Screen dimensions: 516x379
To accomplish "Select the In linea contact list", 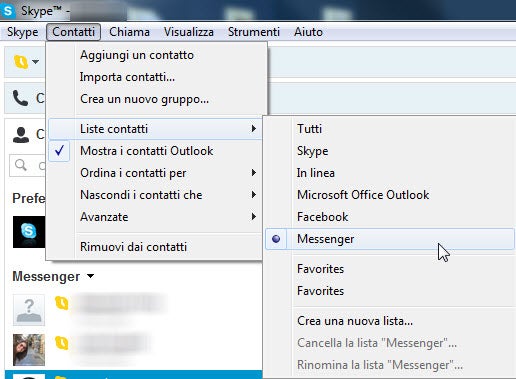I will click(x=390, y=173).
